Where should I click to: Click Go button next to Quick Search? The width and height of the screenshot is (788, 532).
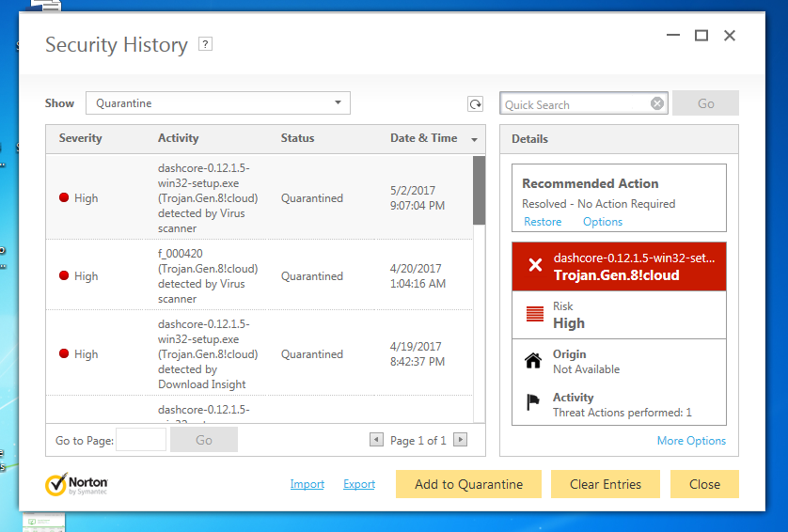point(705,103)
